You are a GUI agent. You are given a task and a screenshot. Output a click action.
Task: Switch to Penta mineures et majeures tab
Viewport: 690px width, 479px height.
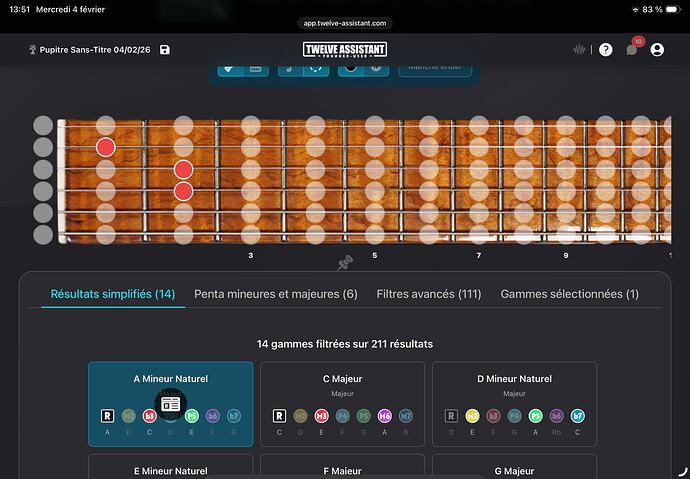276,294
